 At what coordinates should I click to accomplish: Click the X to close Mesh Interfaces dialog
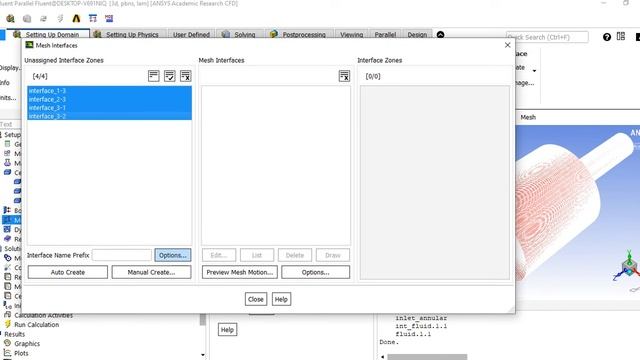(x=507, y=45)
